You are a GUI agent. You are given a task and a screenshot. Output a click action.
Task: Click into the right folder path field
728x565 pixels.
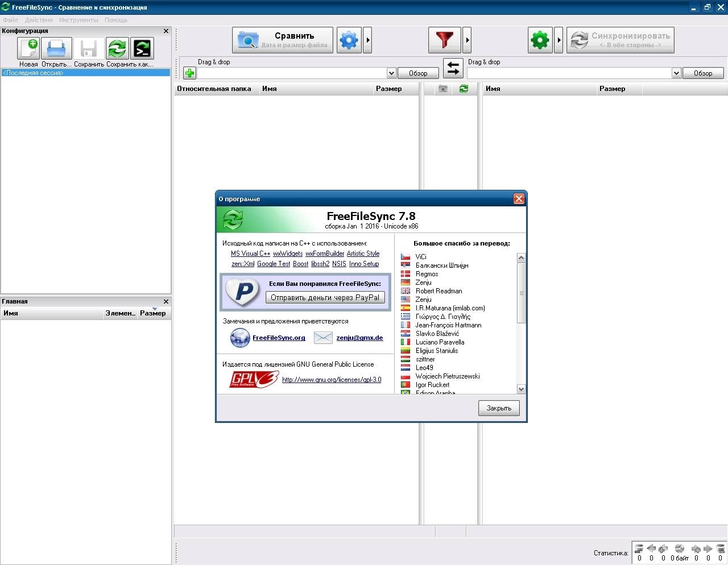(x=569, y=73)
